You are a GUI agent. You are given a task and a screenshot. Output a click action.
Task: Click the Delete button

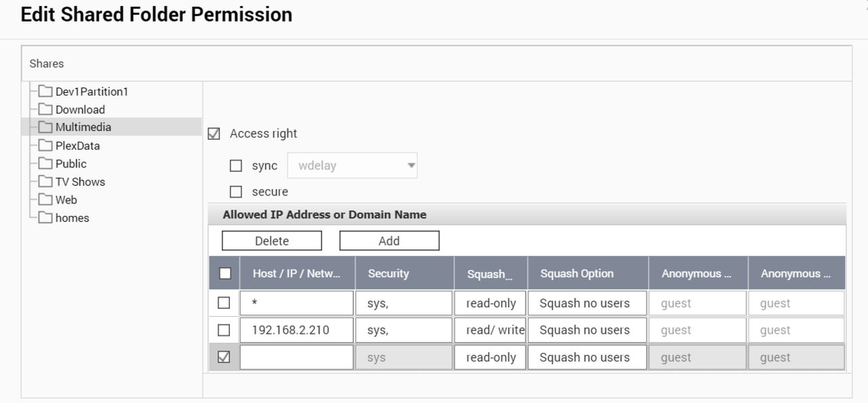271,241
